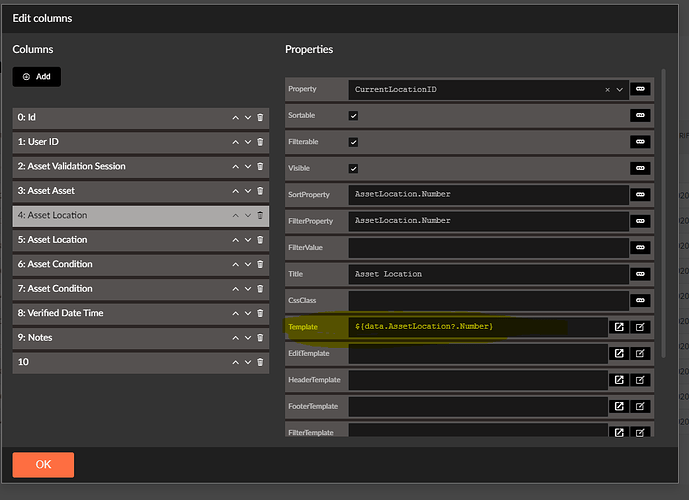Viewport: 689px width, 500px height.
Task: Click the empty FilterValue field
Action: point(489,248)
